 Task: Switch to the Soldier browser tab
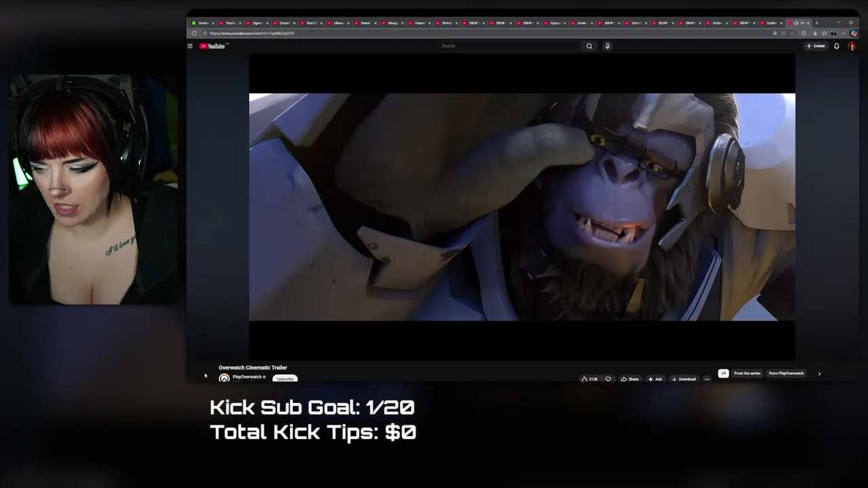tap(771, 23)
